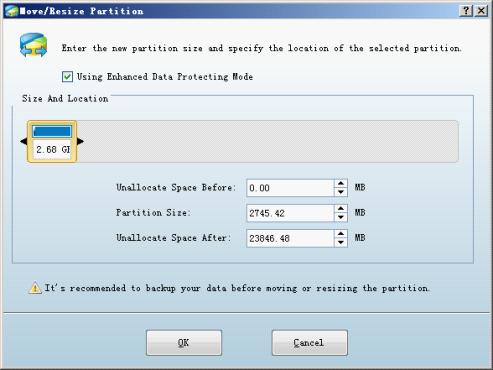
Task: Click the move/resize partition disk icon
Action: (x=33, y=45)
